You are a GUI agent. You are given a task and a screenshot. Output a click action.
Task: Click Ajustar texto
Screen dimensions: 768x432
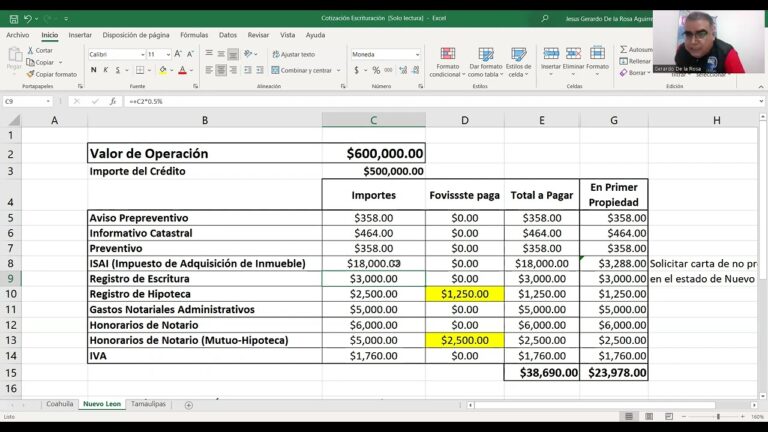293,54
